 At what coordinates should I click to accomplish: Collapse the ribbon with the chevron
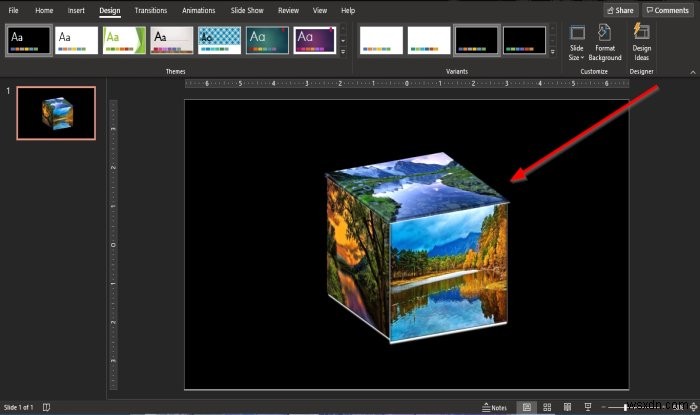click(692, 72)
